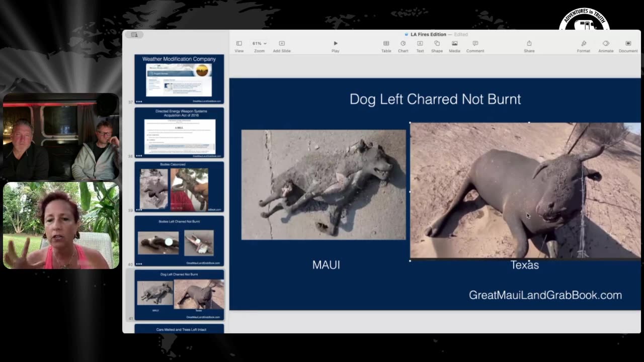Open the Shape insert menu
Image resolution: width=644 pixels, height=362 pixels.
[x=437, y=46]
